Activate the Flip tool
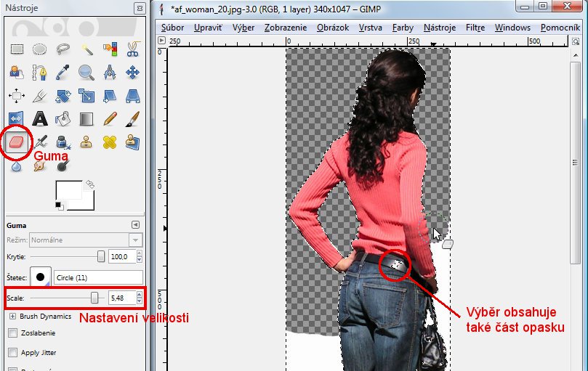588x371 pixels. [17, 119]
